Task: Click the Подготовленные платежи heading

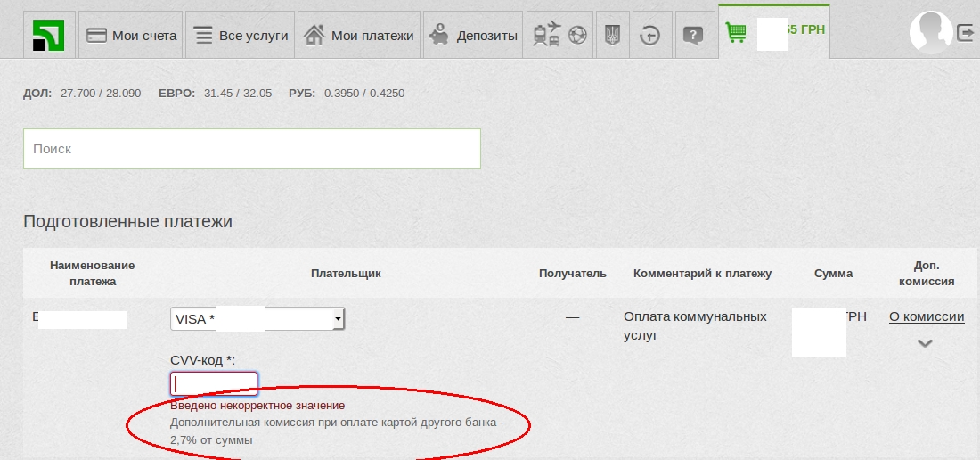Action: (x=127, y=221)
